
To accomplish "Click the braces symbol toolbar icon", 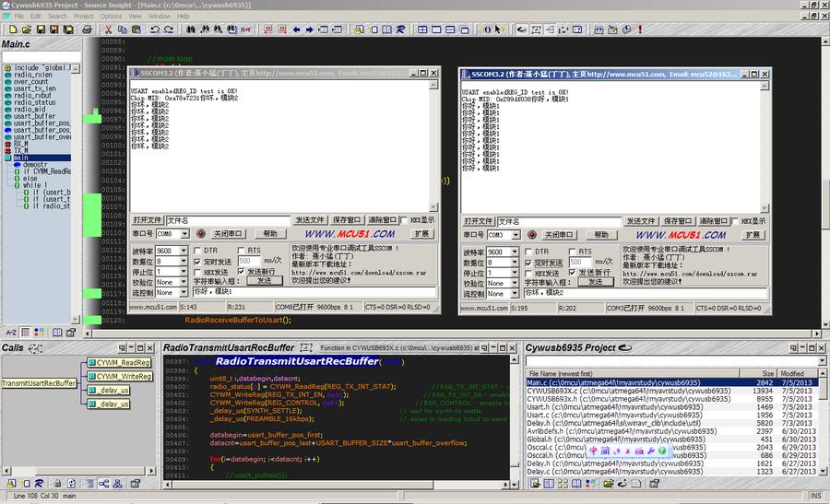I will click(487, 29).
